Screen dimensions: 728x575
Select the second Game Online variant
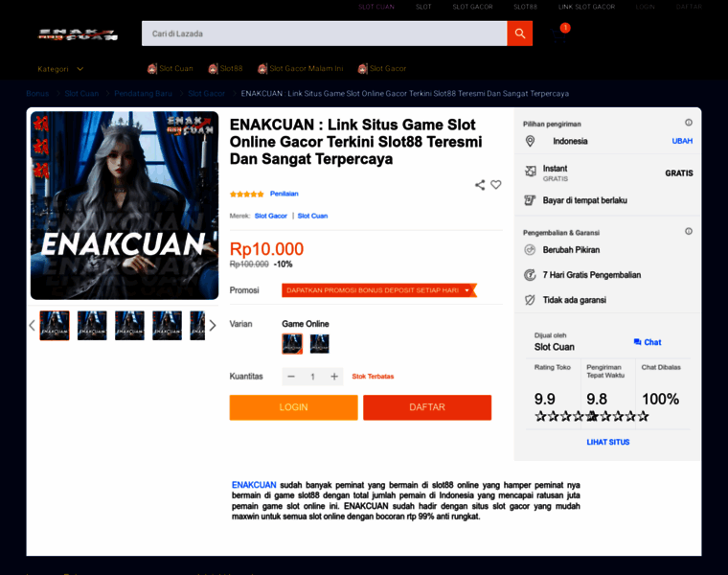(x=319, y=344)
